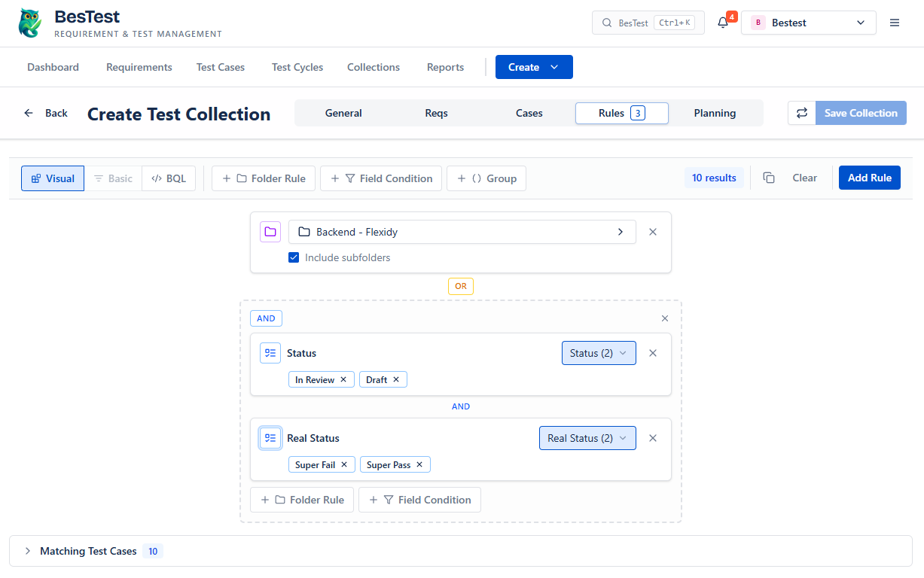Image resolution: width=924 pixels, height=578 pixels.
Task: Click the swap arrows icon beside Save Collection
Action: tap(802, 113)
